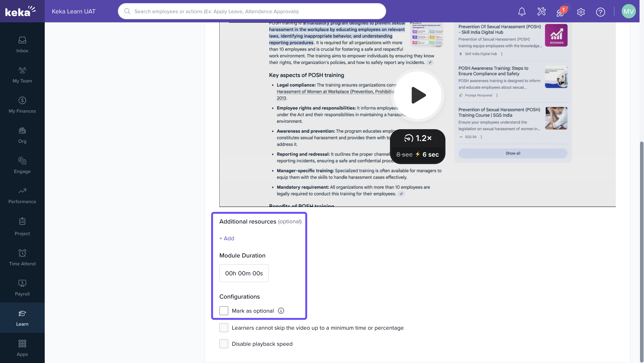Focus the employee search bar
644x363 pixels.
click(252, 11)
